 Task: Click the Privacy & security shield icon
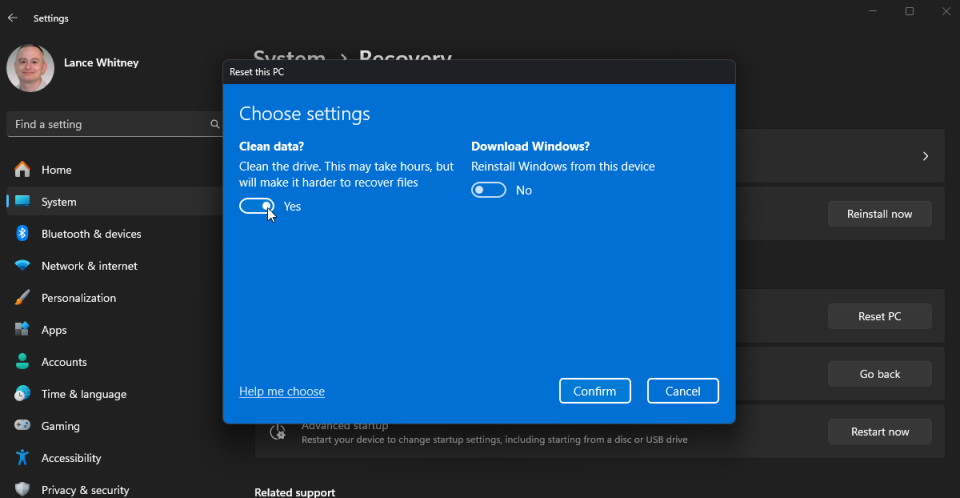pos(23,489)
